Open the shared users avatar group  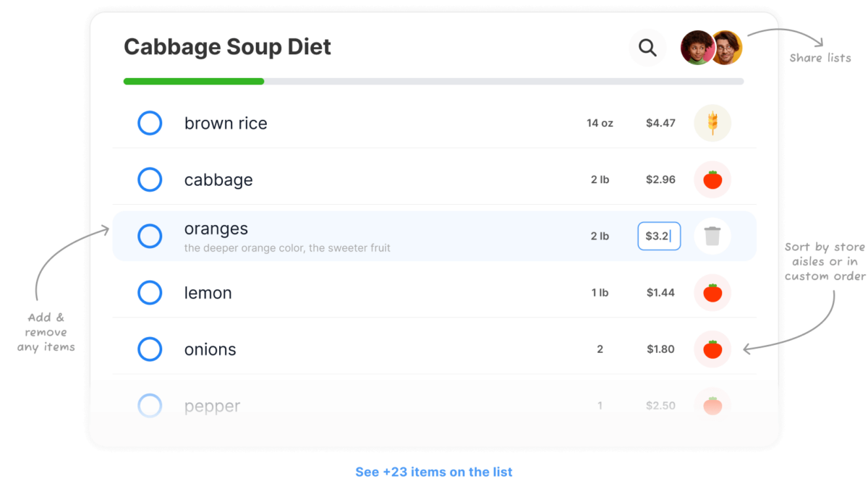pyautogui.click(x=712, y=48)
